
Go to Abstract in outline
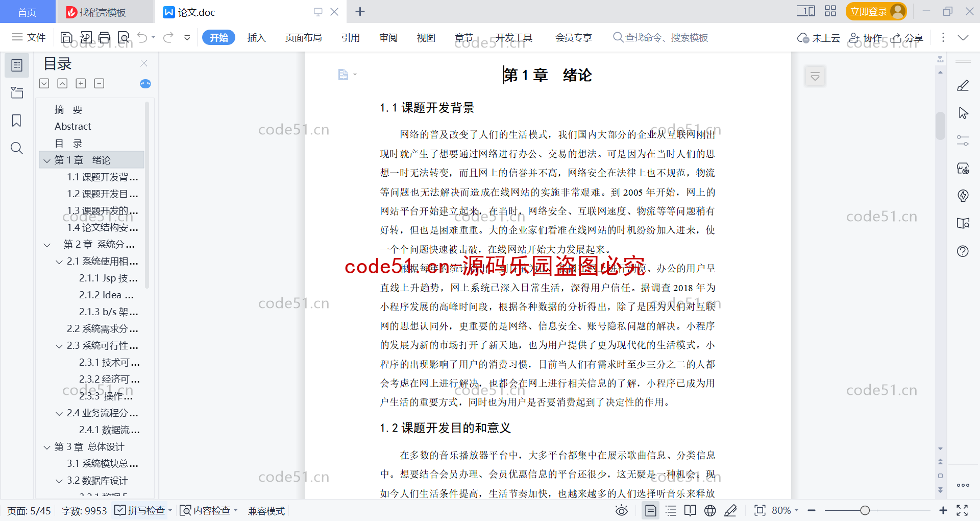point(73,126)
